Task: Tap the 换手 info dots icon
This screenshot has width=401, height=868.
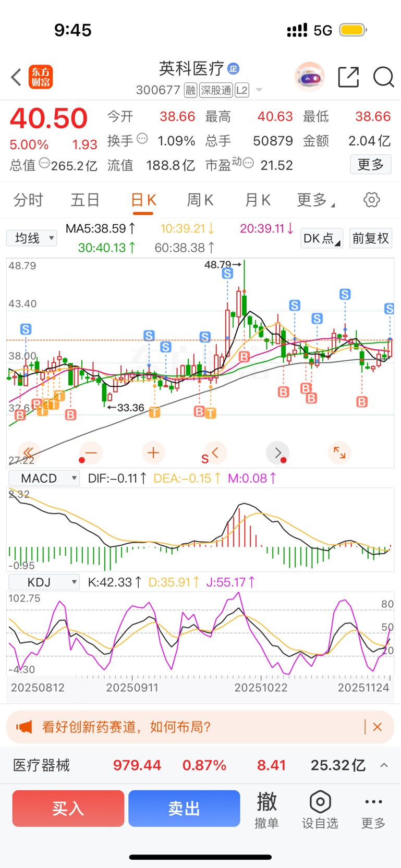Action: point(142,139)
